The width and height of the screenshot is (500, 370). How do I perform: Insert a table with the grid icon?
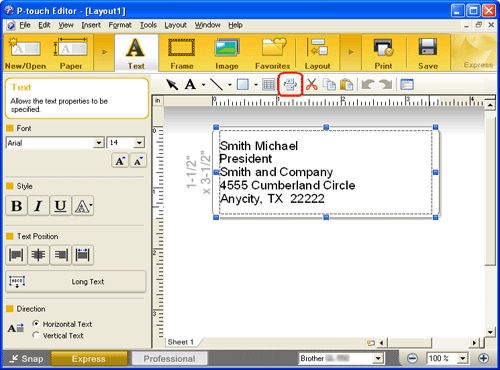[269, 84]
